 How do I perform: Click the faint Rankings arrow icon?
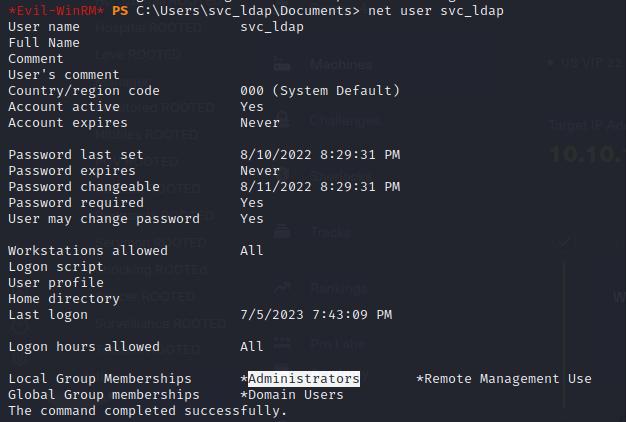click(282, 288)
